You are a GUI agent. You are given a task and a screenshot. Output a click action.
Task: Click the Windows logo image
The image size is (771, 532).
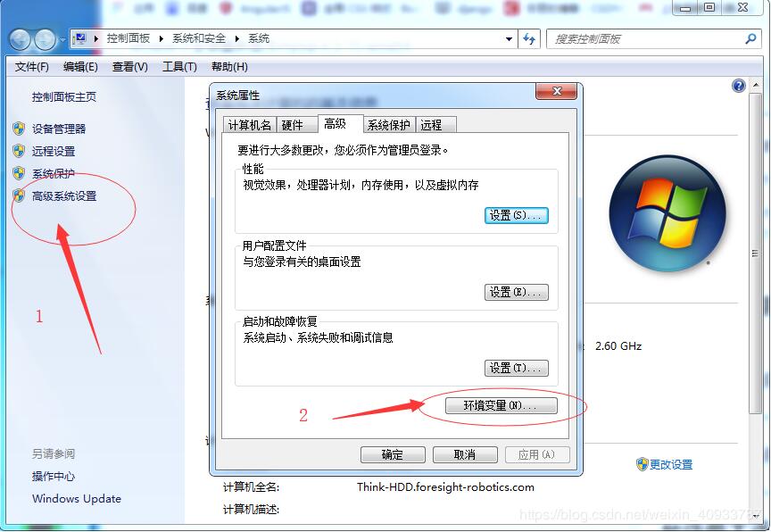pos(667,214)
